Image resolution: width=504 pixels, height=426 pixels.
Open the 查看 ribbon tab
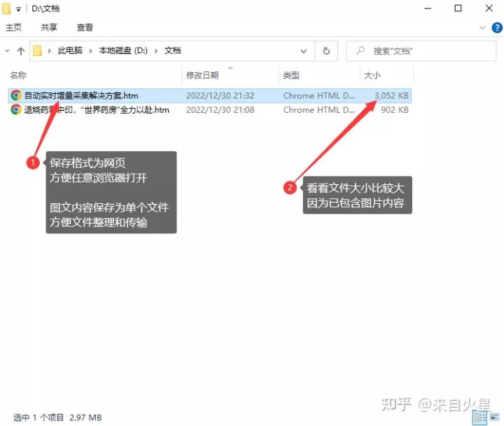pyautogui.click(x=85, y=27)
